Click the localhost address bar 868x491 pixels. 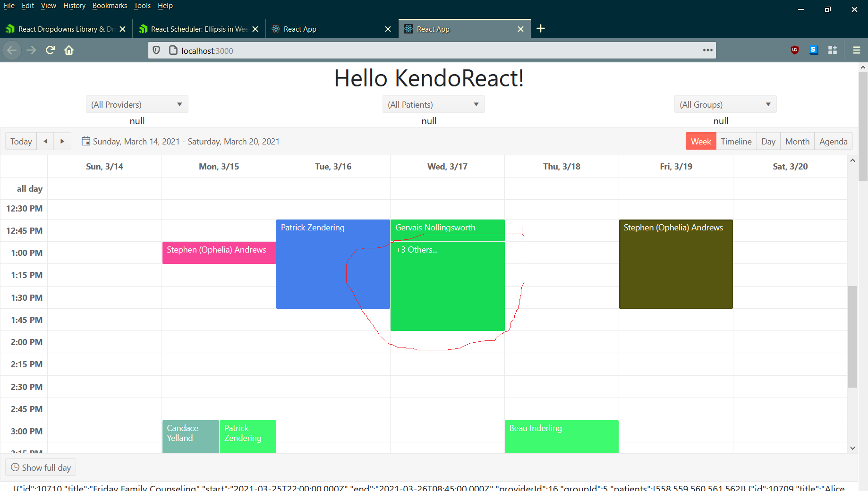coord(425,51)
